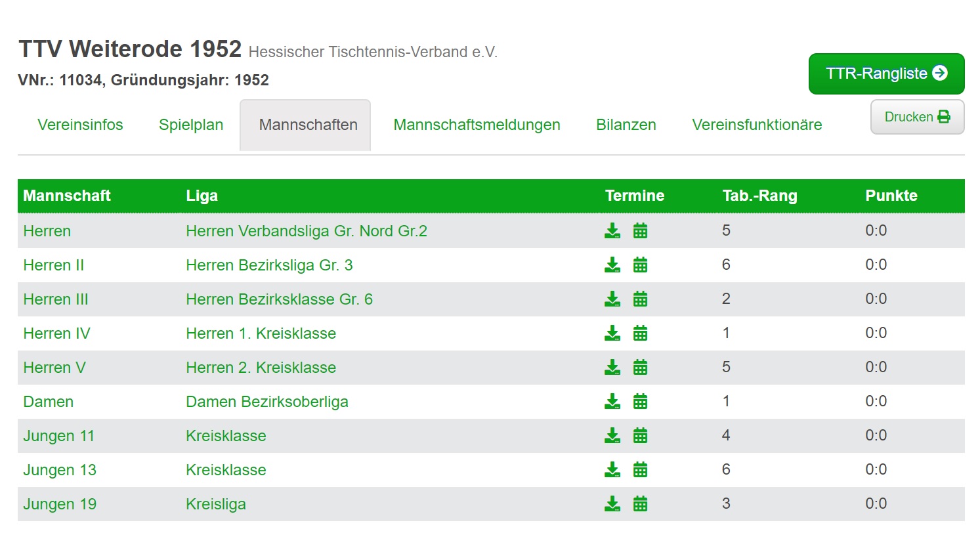Open calendar for Herren Verbandsliga row
Screen dimensions: 980x533
(x=640, y=230)
